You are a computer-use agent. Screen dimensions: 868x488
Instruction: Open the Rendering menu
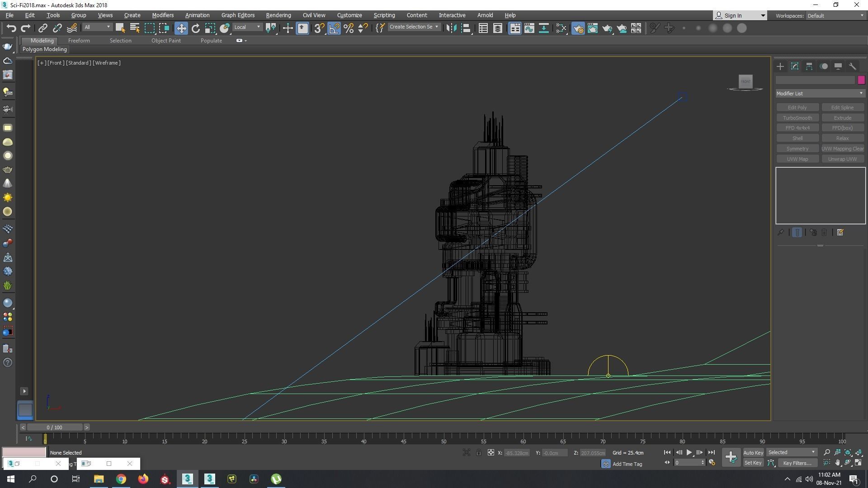pos(278,15)
